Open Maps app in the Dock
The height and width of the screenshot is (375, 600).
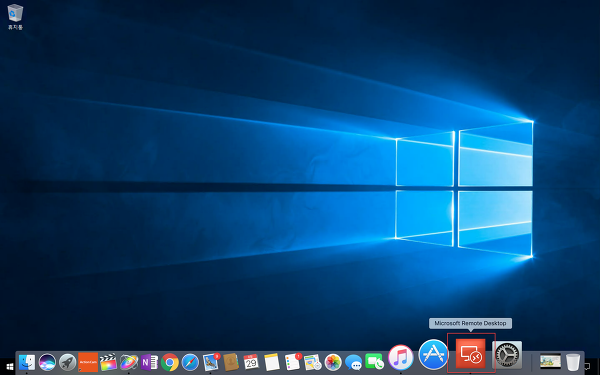coord(312,362)
